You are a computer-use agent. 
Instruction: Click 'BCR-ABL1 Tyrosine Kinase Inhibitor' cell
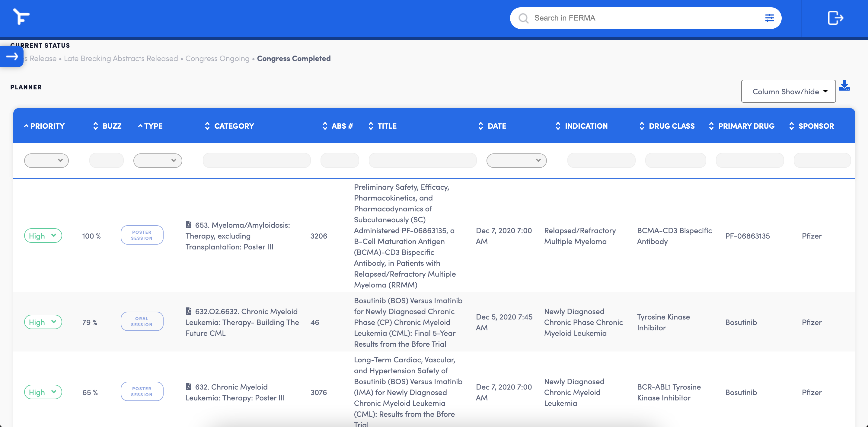[x=669, y=392]
